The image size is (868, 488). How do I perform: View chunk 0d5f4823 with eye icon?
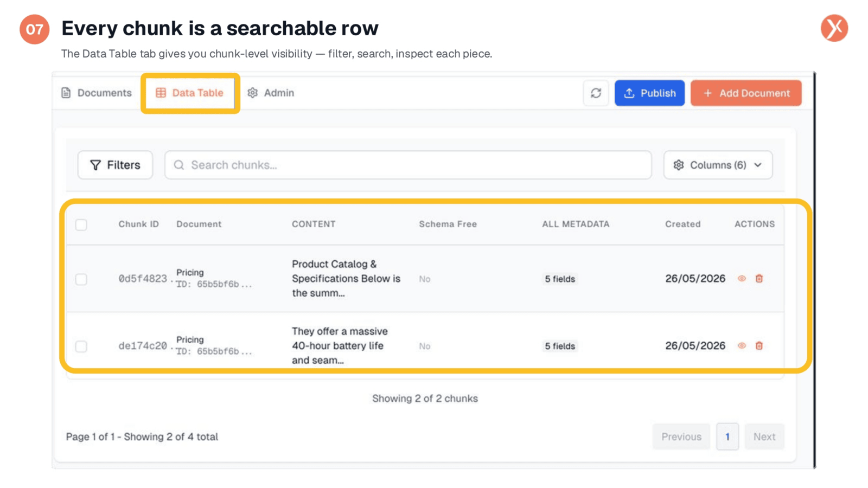pos(742,279)
